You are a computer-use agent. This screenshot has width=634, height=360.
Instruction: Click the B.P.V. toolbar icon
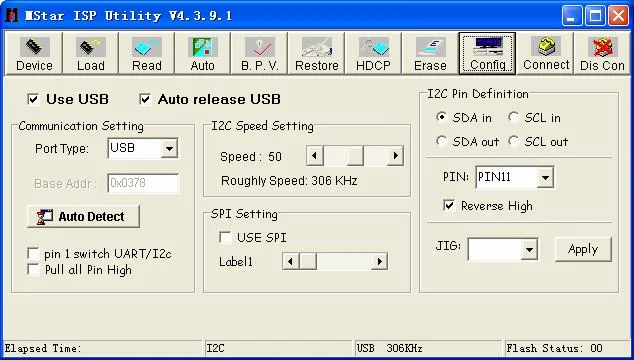260,54
